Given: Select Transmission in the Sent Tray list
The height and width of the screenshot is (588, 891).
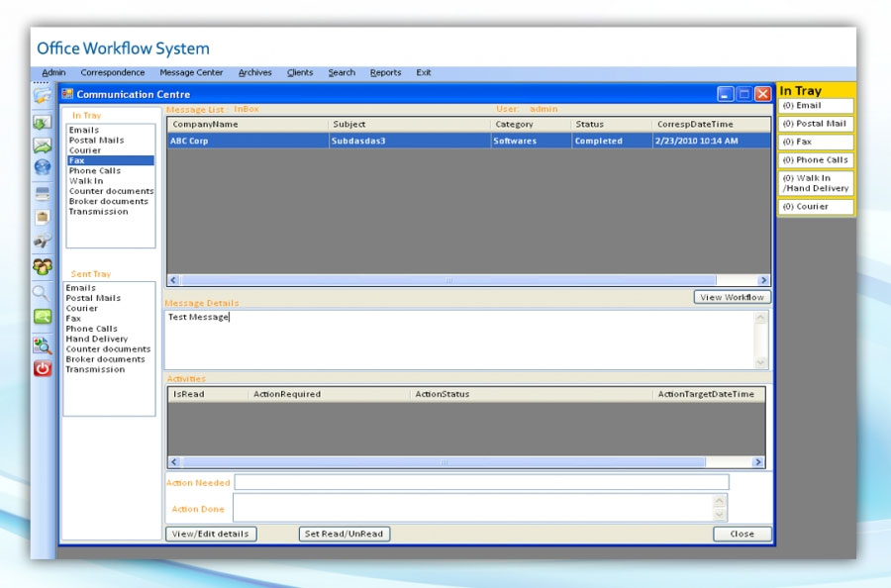Looking at the screenshot, I should point(95,370).
